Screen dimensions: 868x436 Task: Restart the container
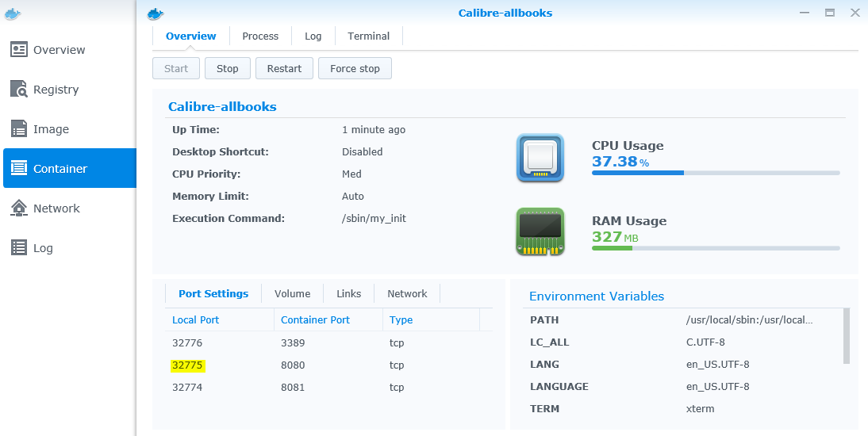pyautogui.click(x=285, y=69)
